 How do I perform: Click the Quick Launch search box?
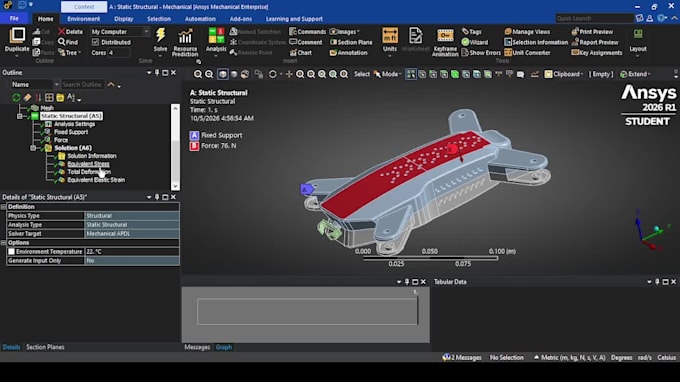594,18
